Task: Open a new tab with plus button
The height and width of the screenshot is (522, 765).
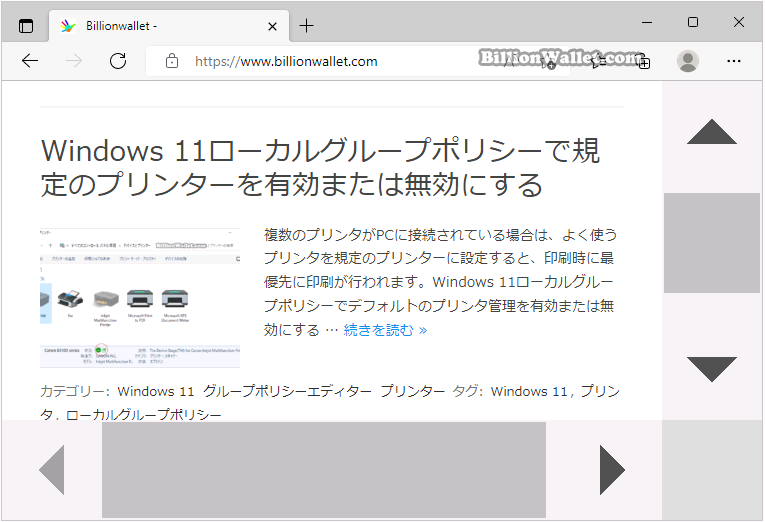Action: click(x=306, y=25)
